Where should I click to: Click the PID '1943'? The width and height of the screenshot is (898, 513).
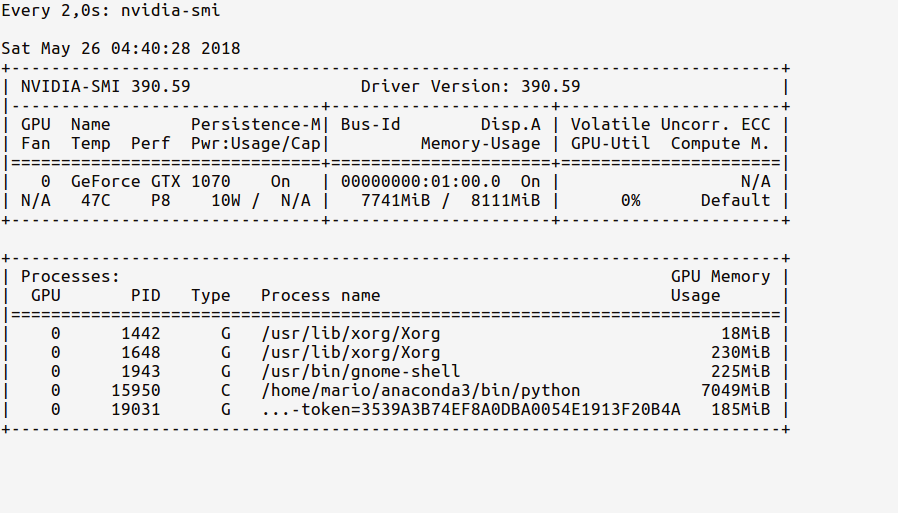point(140,372)
